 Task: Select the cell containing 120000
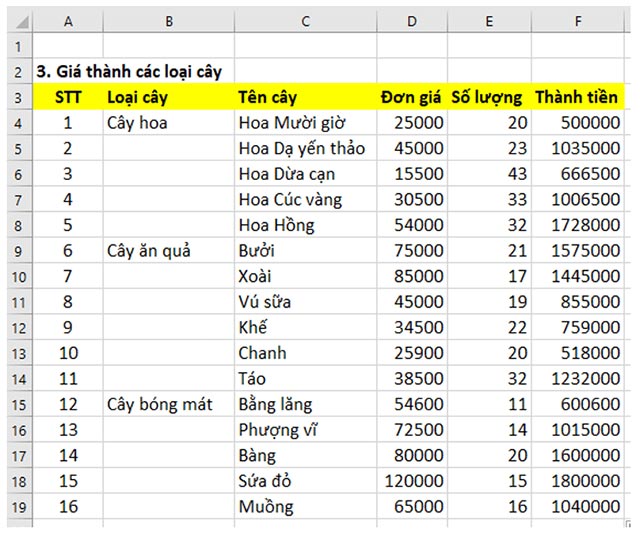414,481
